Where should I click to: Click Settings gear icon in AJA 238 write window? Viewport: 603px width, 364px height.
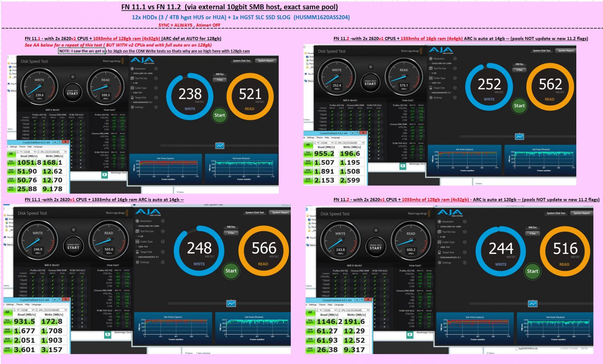132,107
